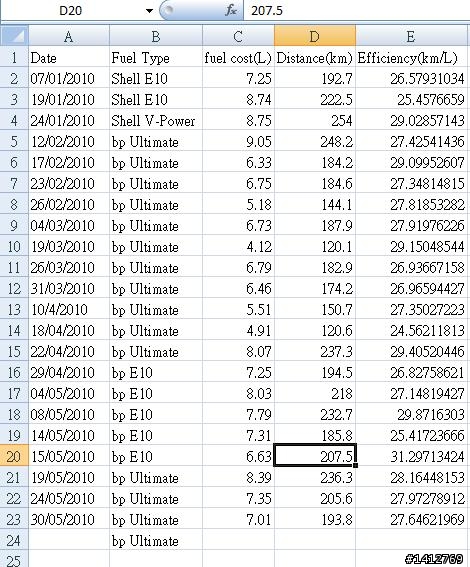The width and height of the screenshot is (470, 567).
Task: Click the fuel cost cell 8.39
Action: 238,477
